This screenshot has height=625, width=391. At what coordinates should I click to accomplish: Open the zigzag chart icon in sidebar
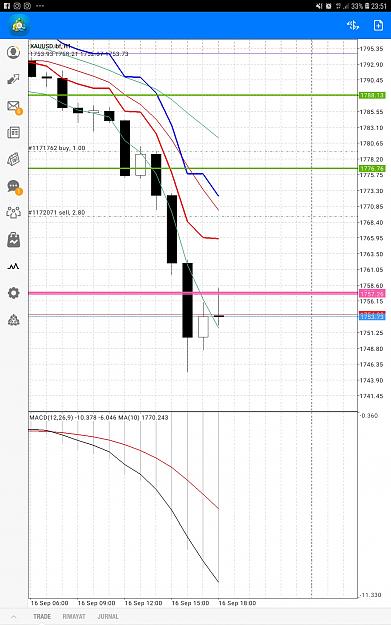(x=14, y=266)
